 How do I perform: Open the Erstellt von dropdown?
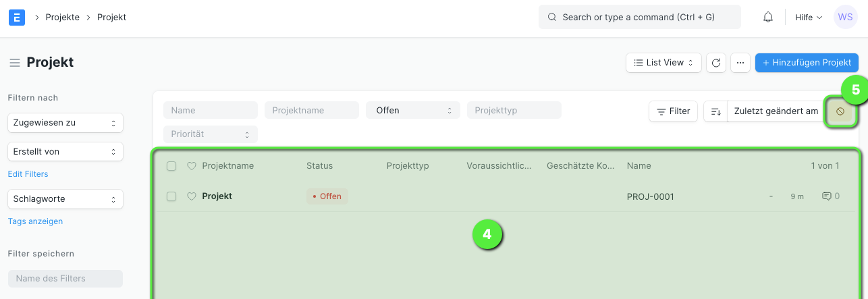point(65,152)
